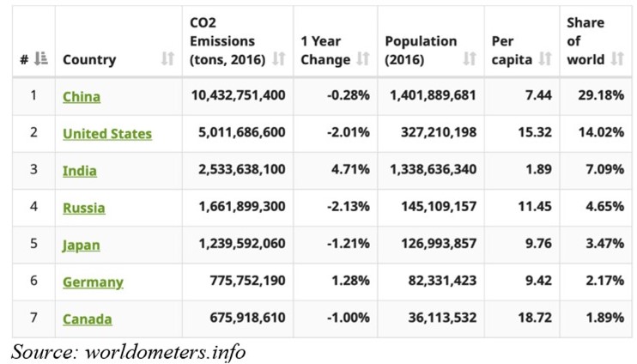
Task: Follow the Canada country link
Action: (88, 319)
